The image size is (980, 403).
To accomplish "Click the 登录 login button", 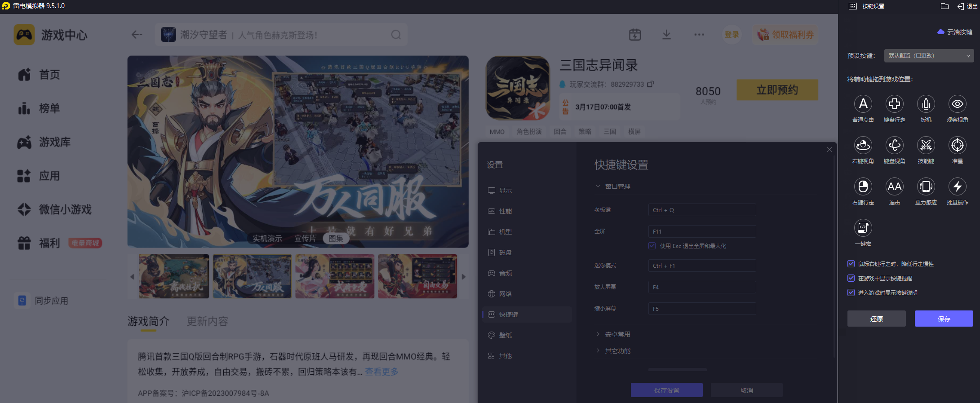I will coord(732,35).
